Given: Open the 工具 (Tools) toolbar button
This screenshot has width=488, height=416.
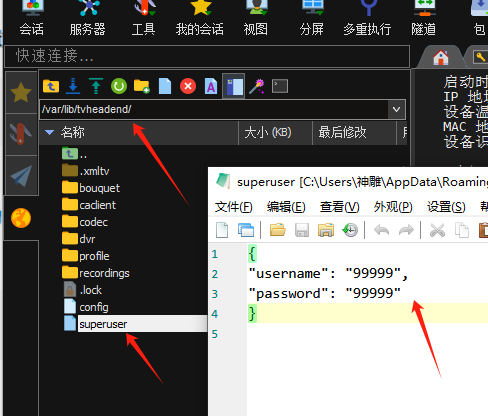Looking at the screenshot, I should 144,18.
